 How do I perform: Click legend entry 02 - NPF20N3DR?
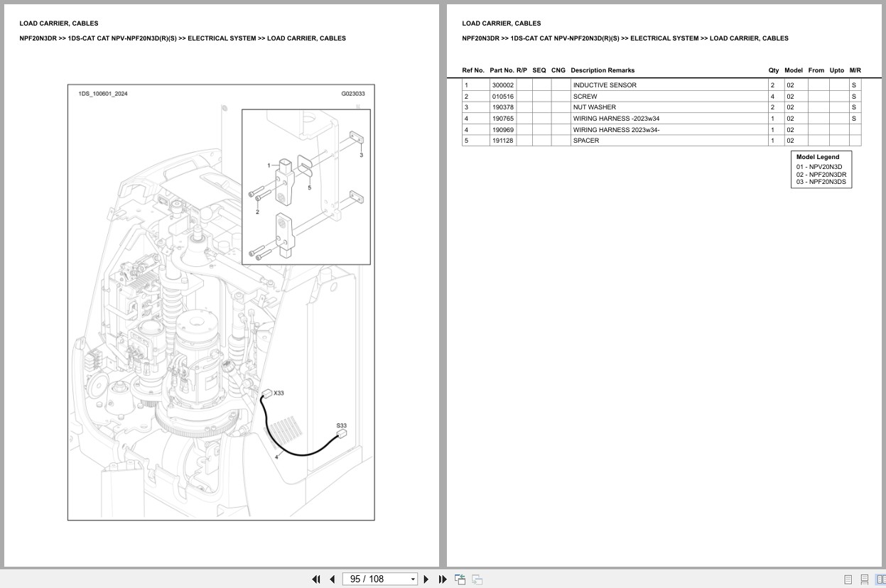[x=821, y=175]
